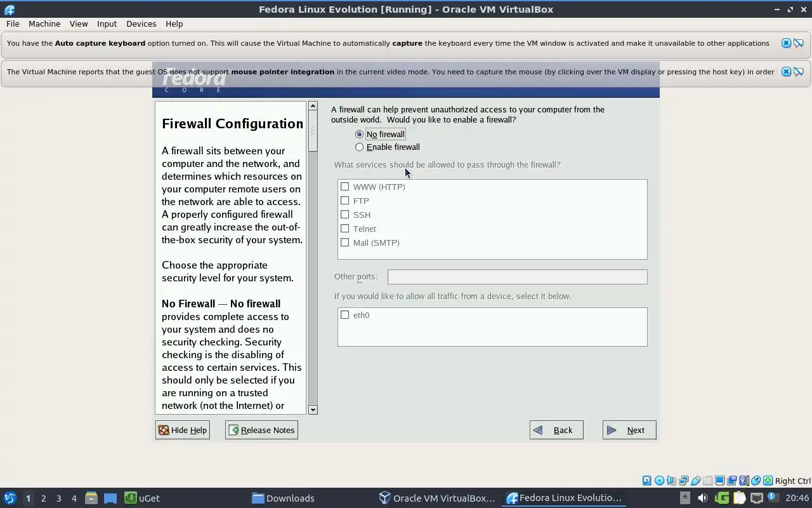Click the notification alert tray icon
This screenshot has height=508, width=812.
(773, 498)
